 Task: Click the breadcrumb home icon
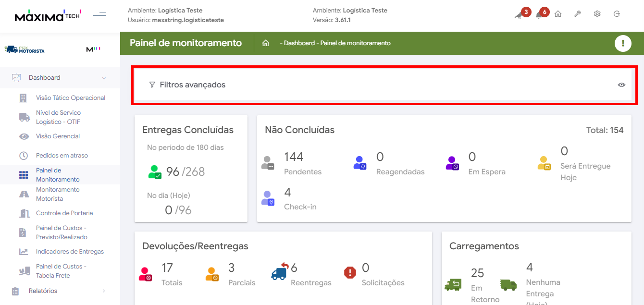click(x=265, y=43)
